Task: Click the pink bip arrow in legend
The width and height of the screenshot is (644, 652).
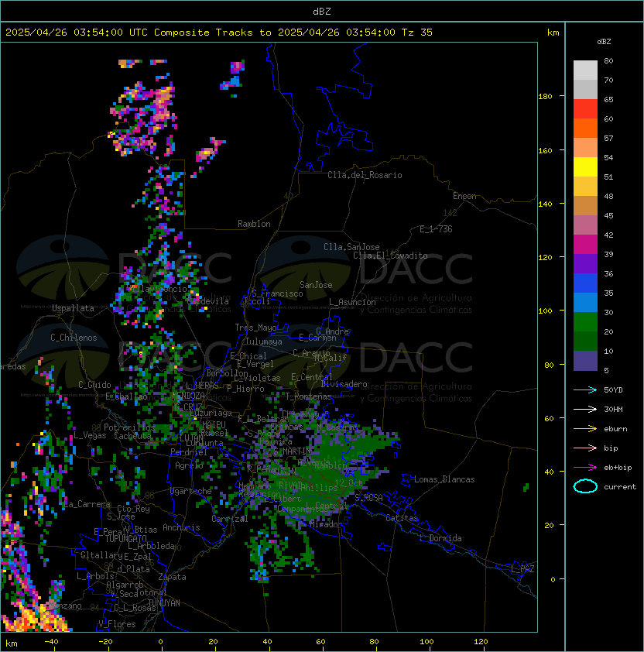Action: coord(585,448)
